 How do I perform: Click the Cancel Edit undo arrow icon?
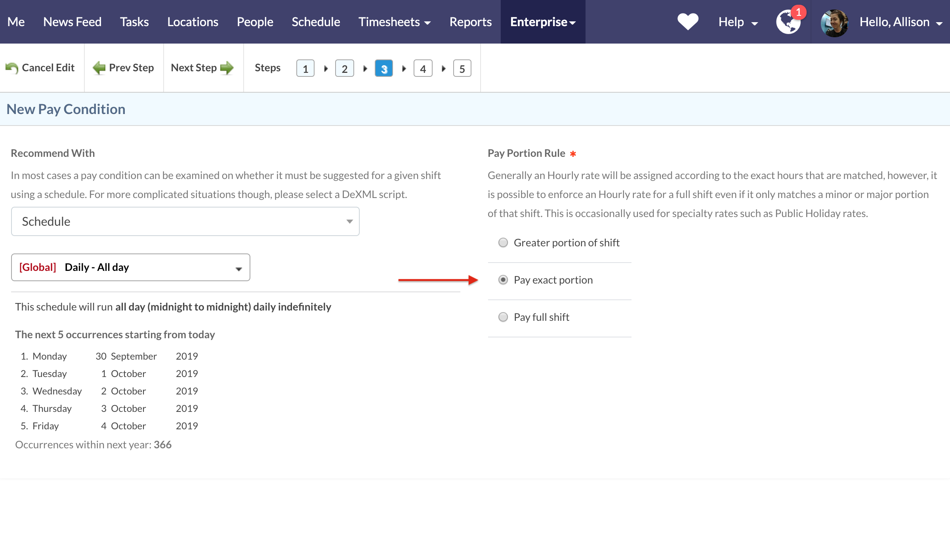pos(12,68)
